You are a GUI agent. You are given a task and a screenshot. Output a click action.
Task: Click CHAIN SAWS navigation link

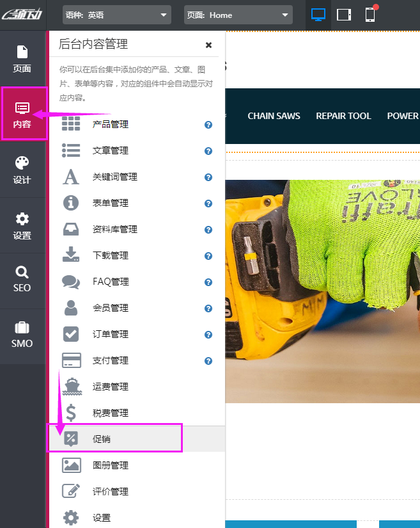coord(274,116)
